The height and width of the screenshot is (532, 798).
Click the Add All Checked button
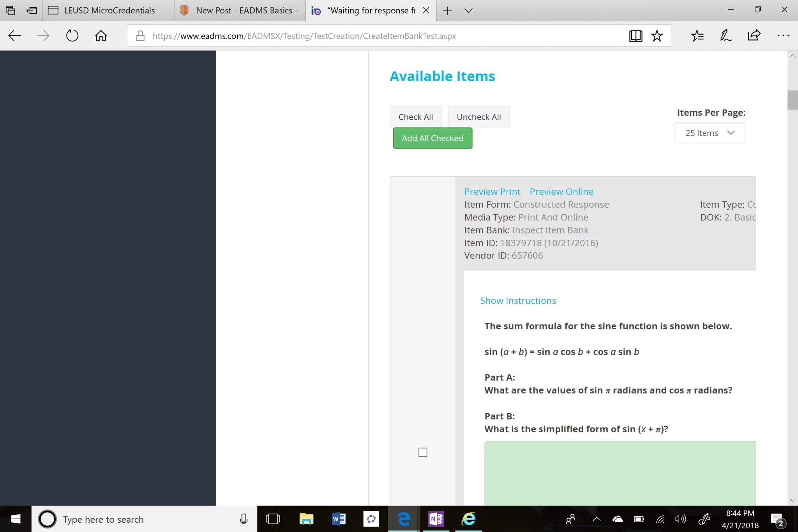pyautogui.click(x=433, y=138)
